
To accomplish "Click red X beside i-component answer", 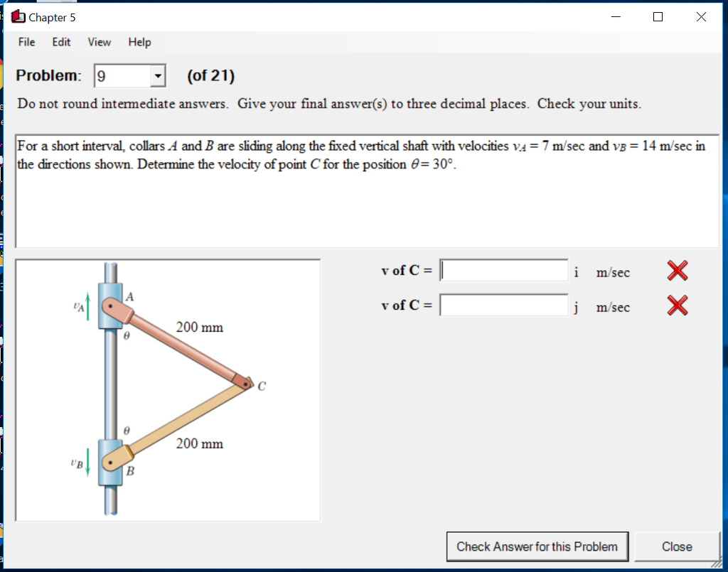I will click(676, 271).
